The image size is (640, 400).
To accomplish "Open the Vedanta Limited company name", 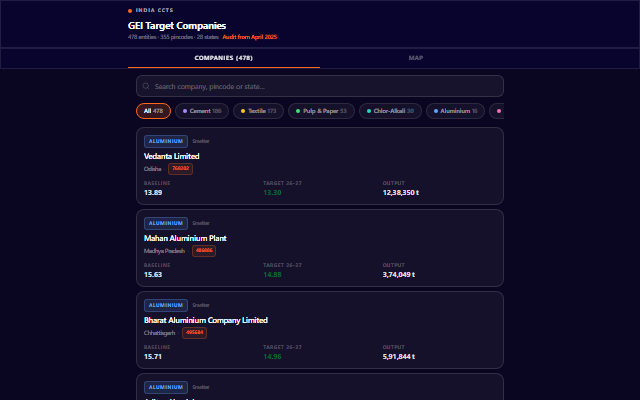I will pyautogui.click(x=171, y=156).
